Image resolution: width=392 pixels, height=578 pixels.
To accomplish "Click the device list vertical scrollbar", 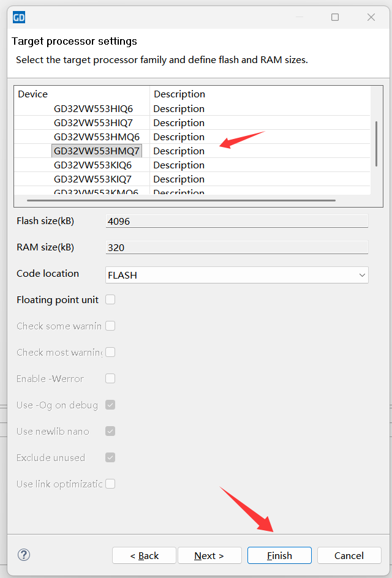I will (376, 143).
